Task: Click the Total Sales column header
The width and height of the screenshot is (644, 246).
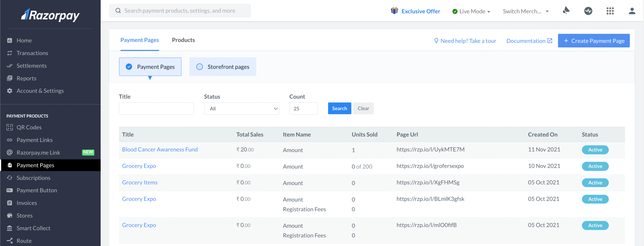Action: click(250, 135)
